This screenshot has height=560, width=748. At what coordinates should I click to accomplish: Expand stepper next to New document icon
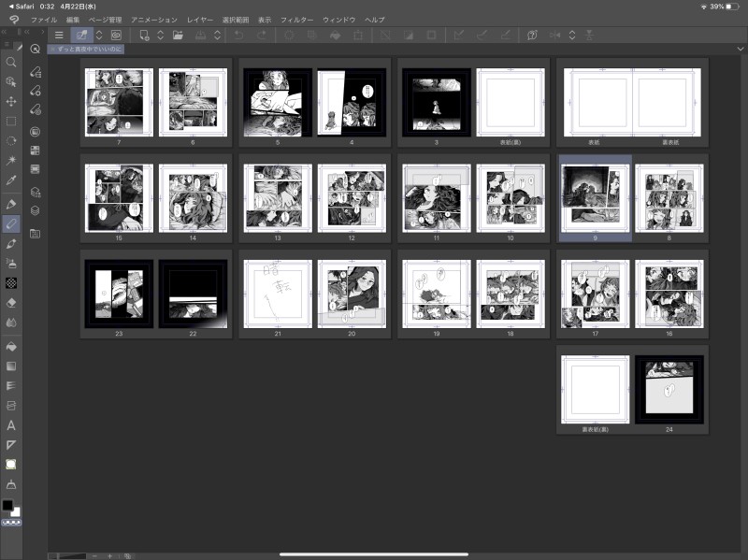[160, 36]
